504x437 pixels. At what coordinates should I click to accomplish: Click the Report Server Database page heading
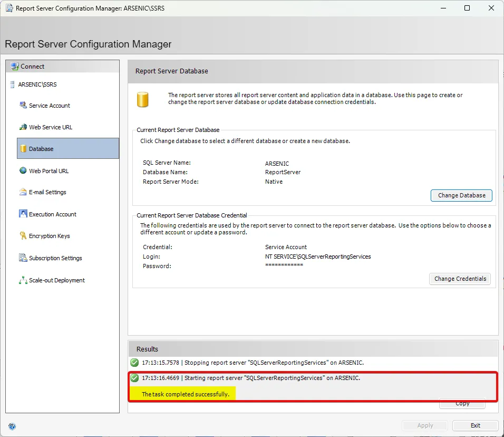click(x=172, y=71)
